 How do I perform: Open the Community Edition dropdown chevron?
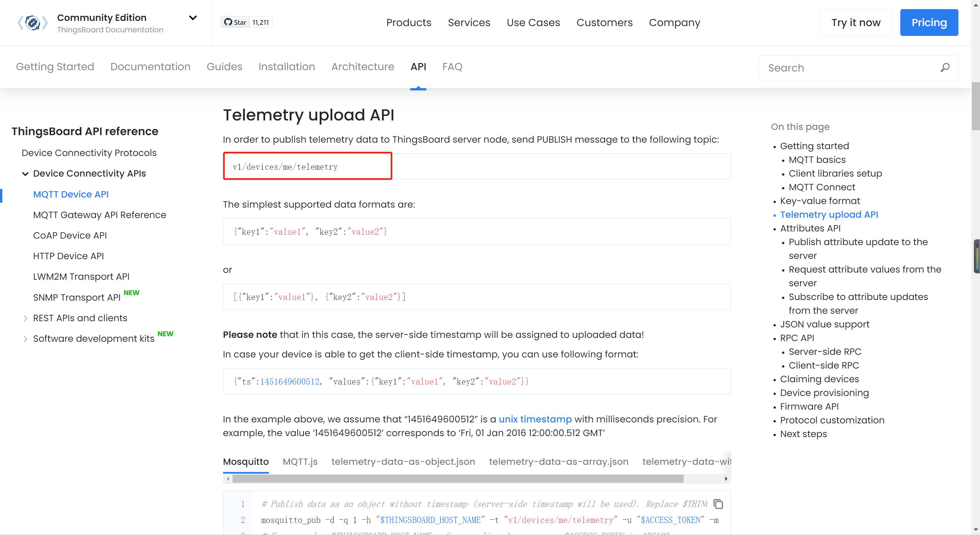pos(193,18)
